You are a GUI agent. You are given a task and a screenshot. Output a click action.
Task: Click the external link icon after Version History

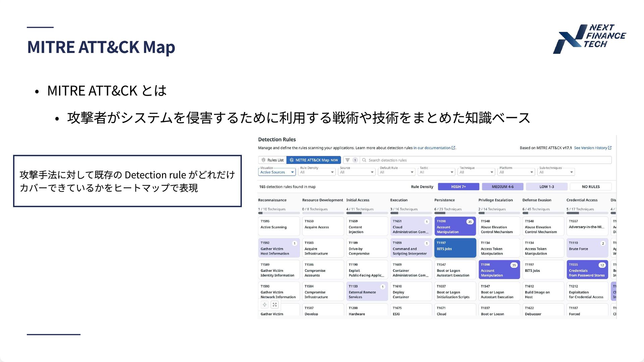(610, 148)
